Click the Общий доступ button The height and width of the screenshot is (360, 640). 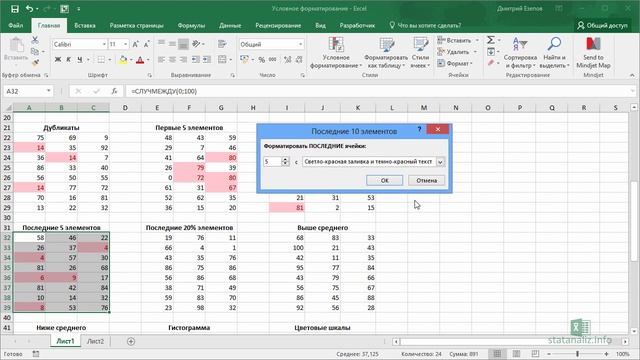(602, 25)
